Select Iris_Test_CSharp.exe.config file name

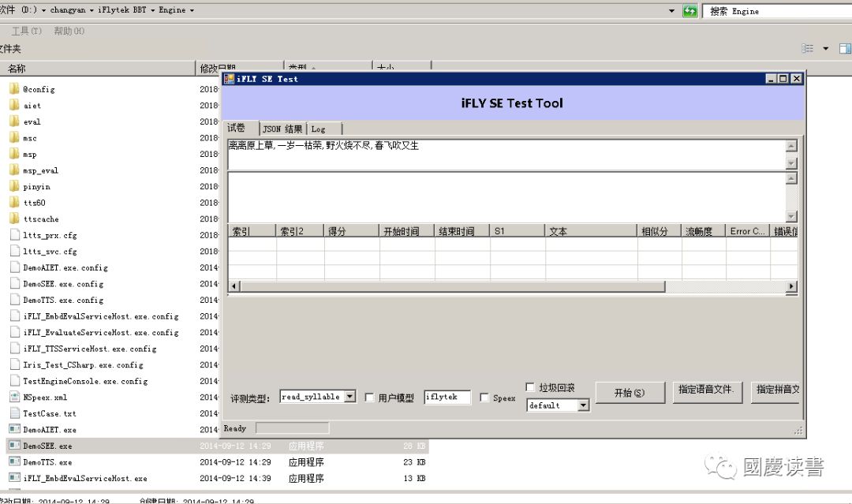pyautogui.click(x=83, y=365)
